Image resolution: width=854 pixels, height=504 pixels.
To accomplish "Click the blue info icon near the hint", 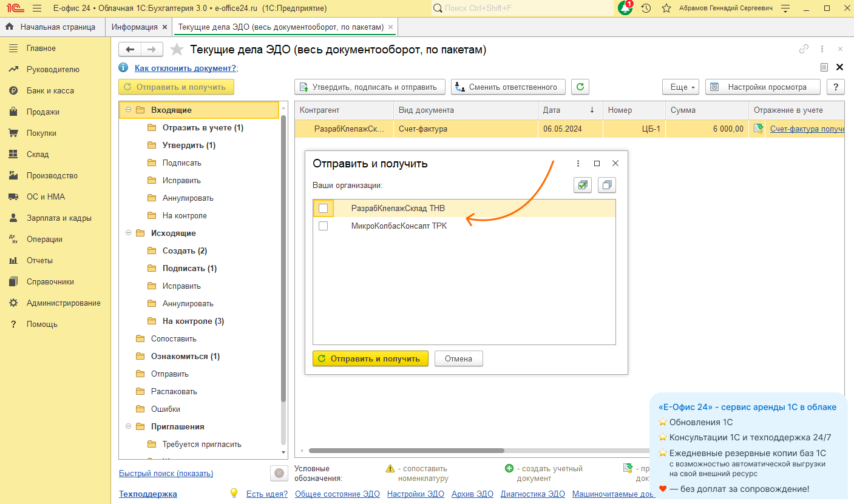I will pyautogui.click(x=124, y=68).
